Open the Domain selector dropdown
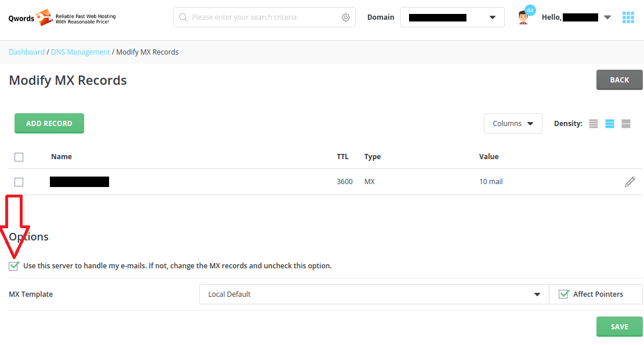 (452, 17)
